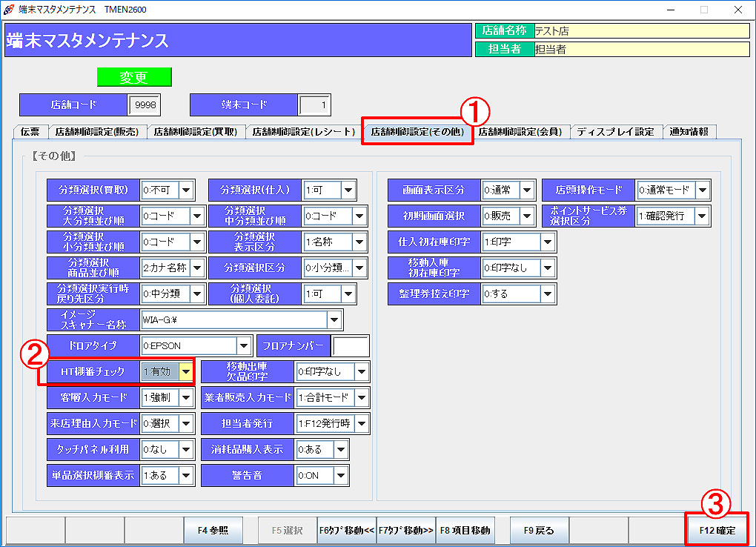Expand the HT棚番チェック dropdown
This screenshot has width=756, height=547.
pos(186,371)
